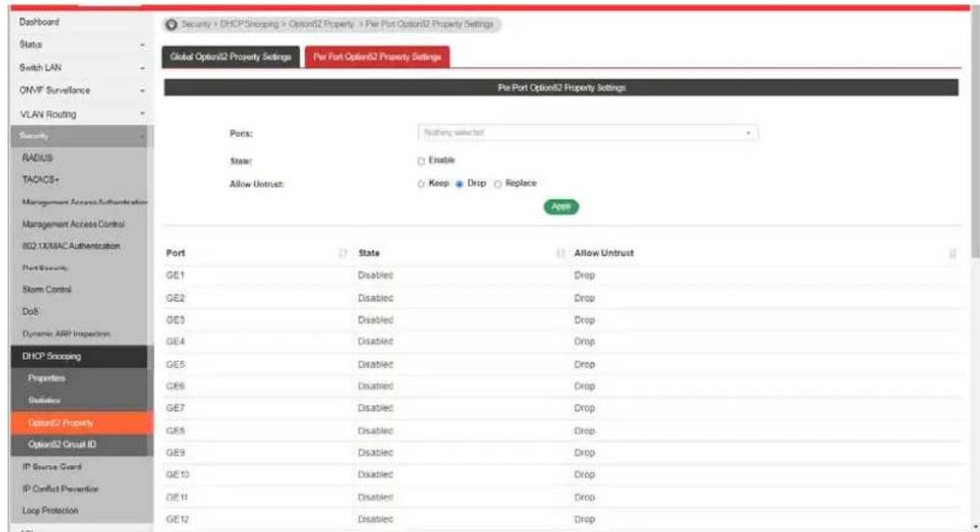Click Drop value in GE9 row

(x=584, y=453)
